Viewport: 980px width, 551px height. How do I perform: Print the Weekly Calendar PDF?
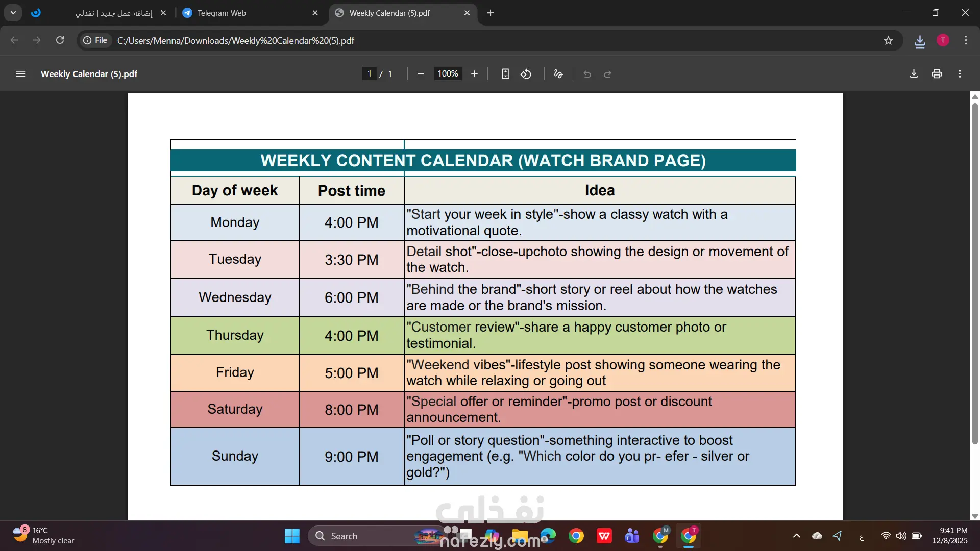click(x=937, y=74)
